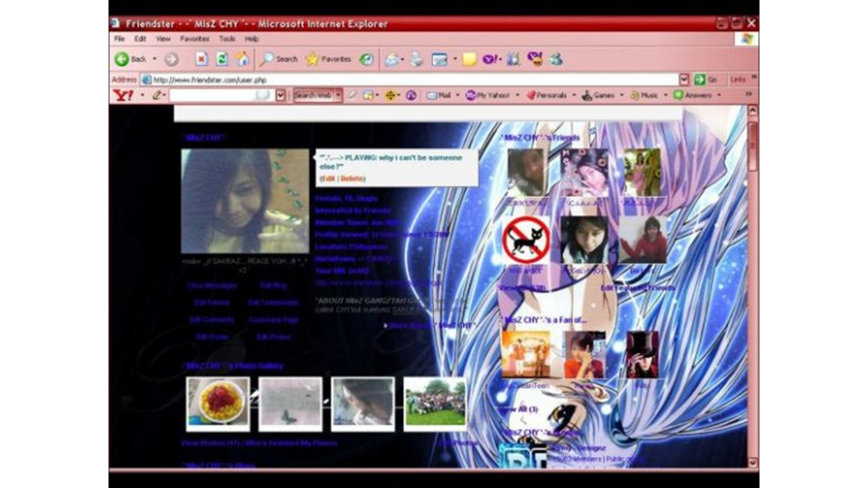Click the Yahoo! logo in Yahoo toolbar

tap(122, 95)
